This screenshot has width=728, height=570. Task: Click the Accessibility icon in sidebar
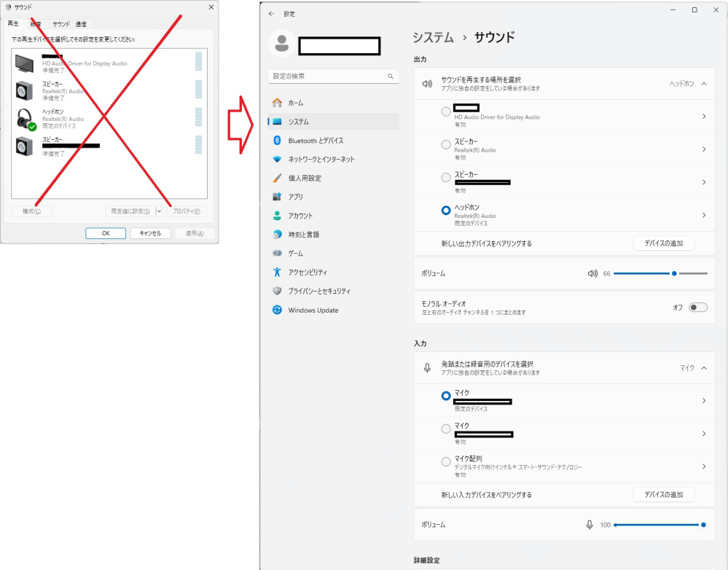(x=277, y=272)
